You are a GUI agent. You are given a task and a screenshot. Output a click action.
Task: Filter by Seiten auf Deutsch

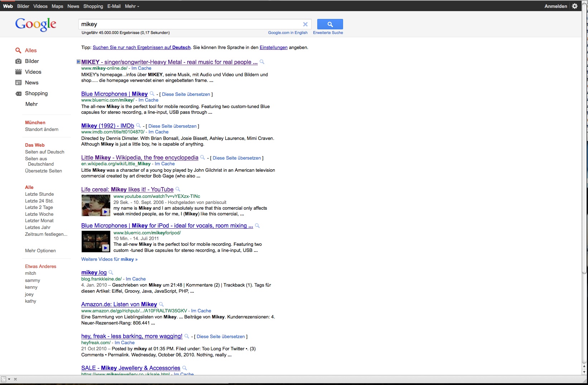click(45, 152)
